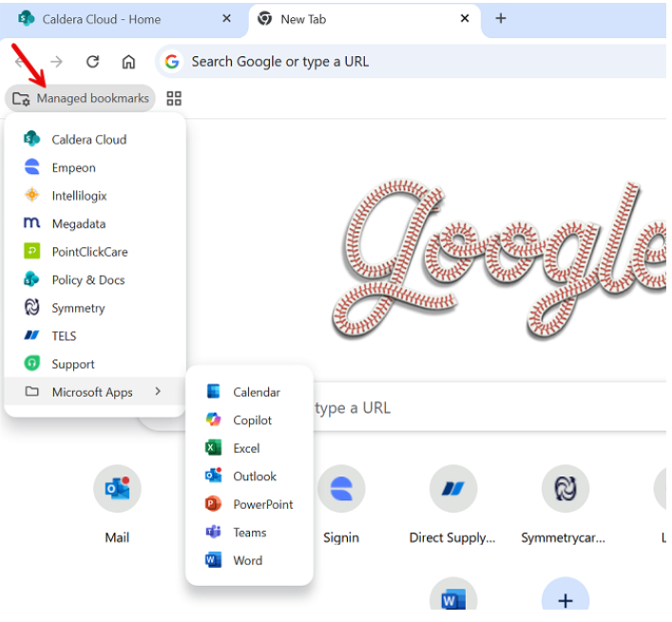Open the Support bookmark
Screen dimensions: 672x622
click(x=95, y=364)
